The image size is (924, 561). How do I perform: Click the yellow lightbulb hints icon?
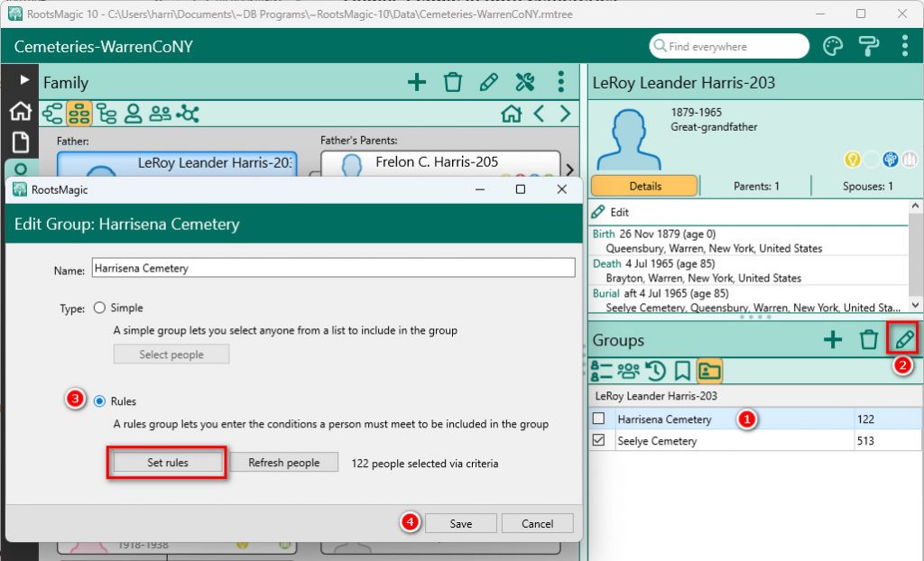[852, 159]
